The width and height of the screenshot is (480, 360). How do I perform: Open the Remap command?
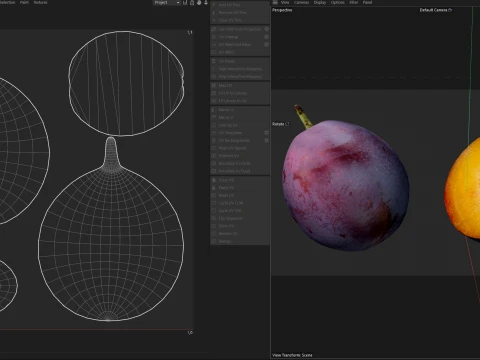[240, 241]
